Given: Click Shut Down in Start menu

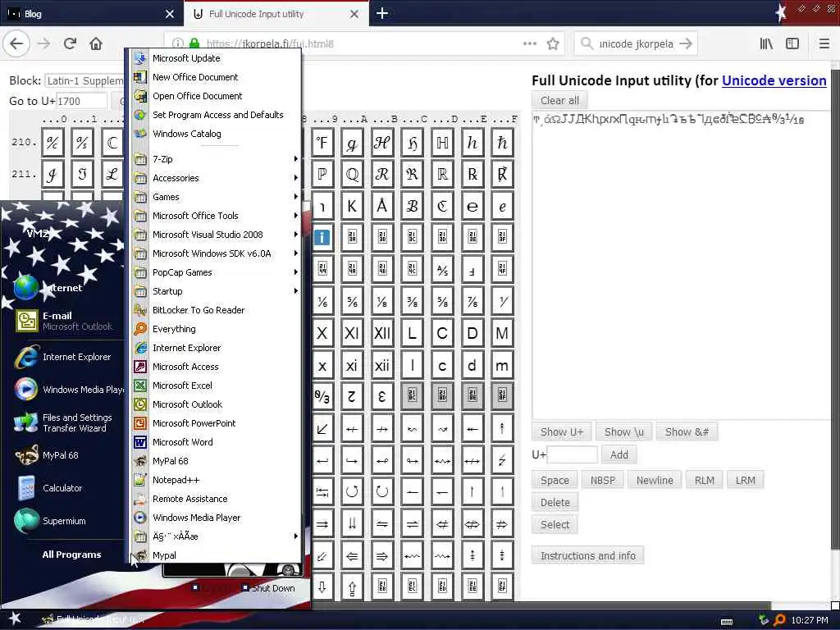Looking at the screenshot, I should pos(268,587).
